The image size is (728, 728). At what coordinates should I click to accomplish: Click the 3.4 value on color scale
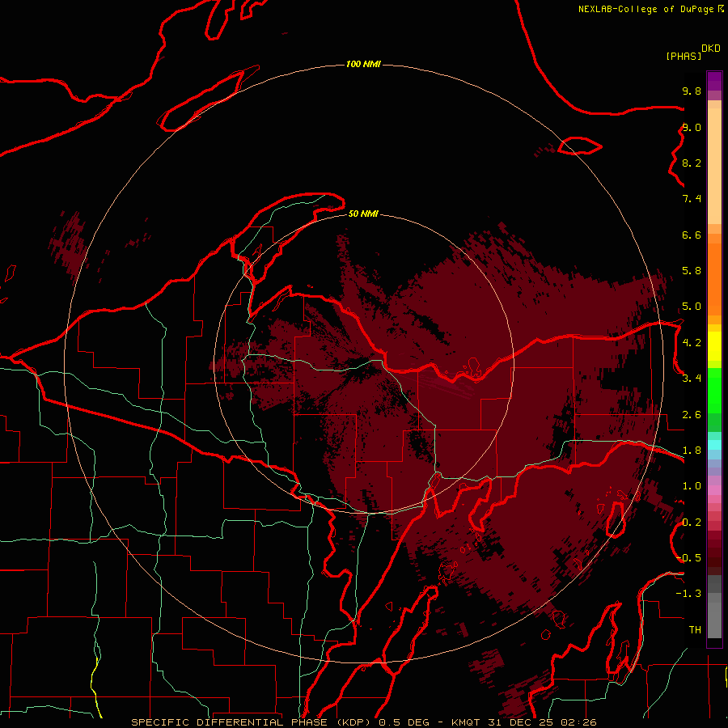692,379
